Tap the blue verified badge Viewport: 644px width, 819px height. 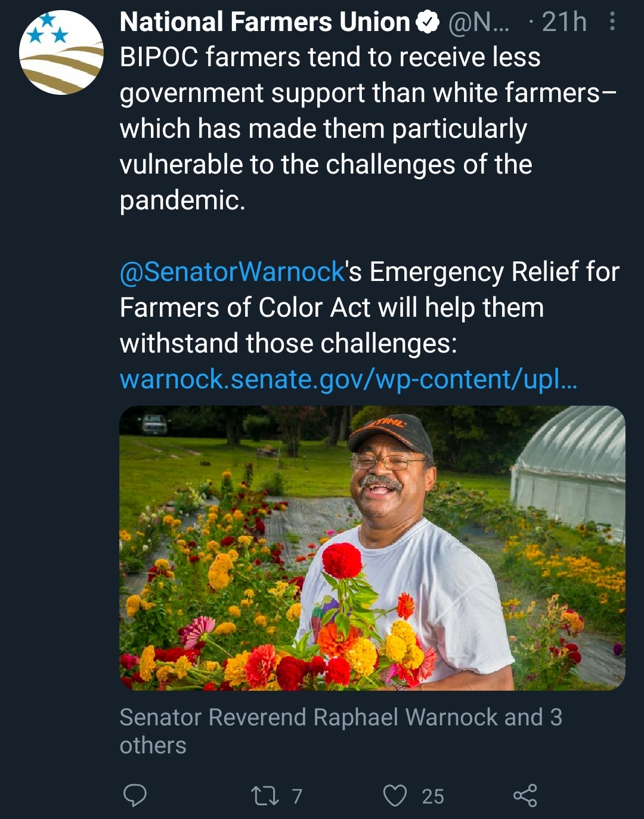pyautogui.click(x=427, y=23)
